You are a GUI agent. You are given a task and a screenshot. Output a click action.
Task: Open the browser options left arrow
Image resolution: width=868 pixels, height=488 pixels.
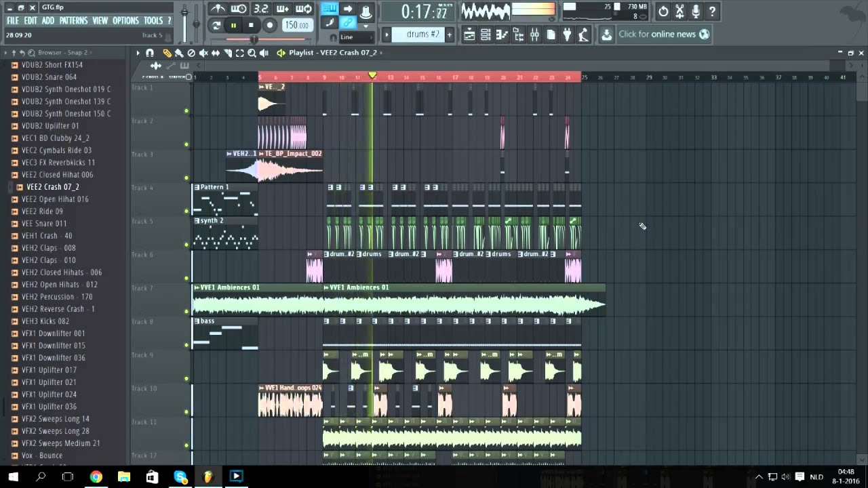[x=5, y=53]
